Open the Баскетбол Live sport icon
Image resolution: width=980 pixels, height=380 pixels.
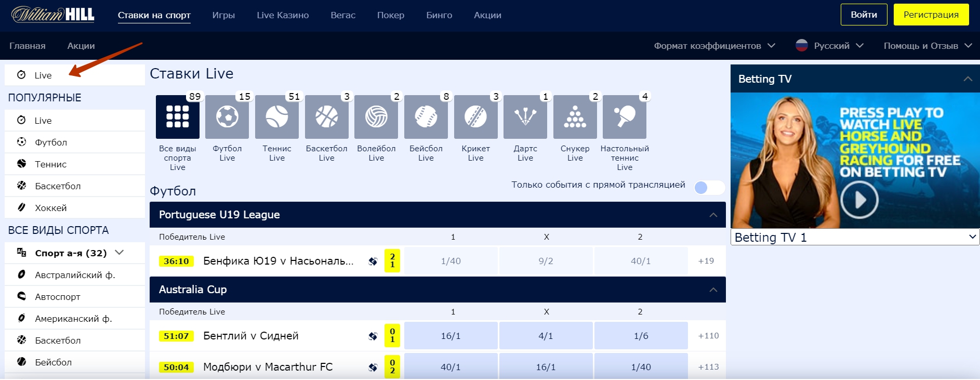pos(326,117)
